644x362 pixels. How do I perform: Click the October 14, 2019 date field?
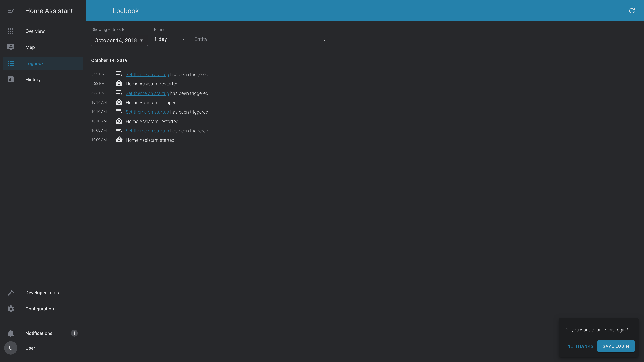click(x=115, y=40)
